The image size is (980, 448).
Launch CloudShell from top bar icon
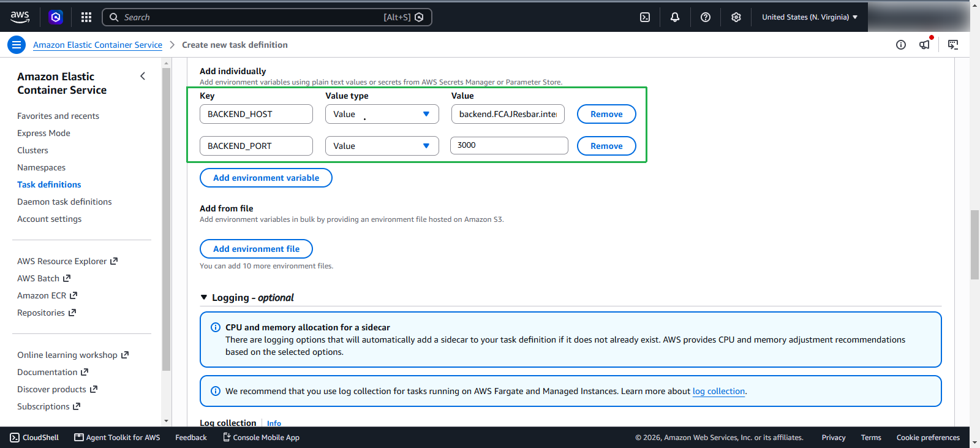pyautogui.click(x=645, y=17)
